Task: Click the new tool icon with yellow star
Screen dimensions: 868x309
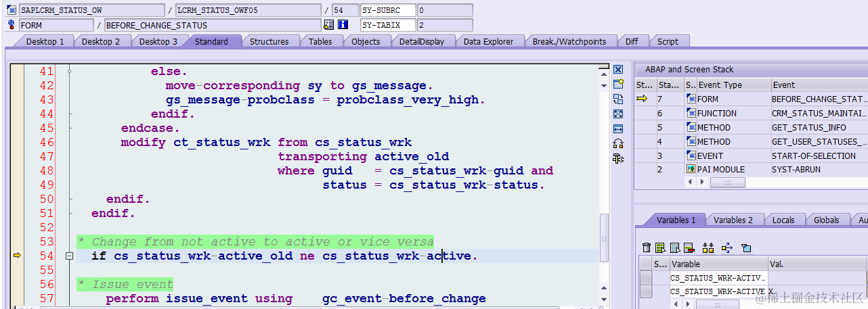Action: pyautogui.click(x=617, y=85)
